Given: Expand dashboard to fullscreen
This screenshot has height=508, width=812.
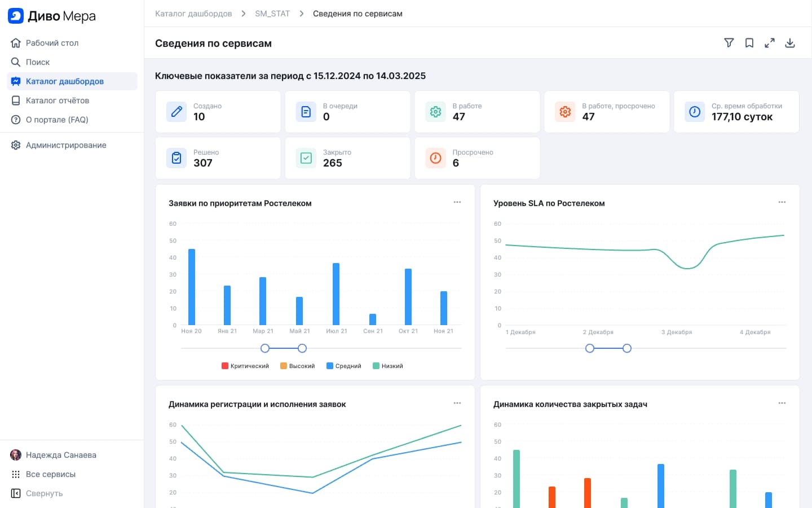Looking at the screenshot, I should pos(770,43).
